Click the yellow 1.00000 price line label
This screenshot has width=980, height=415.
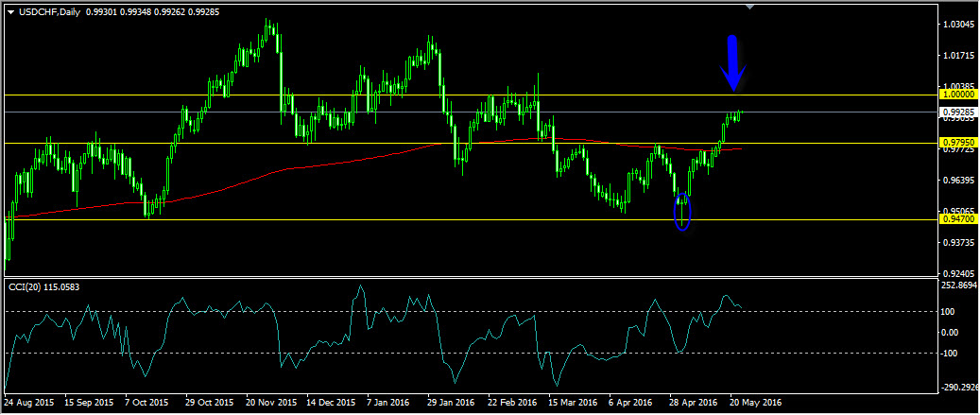957,95
